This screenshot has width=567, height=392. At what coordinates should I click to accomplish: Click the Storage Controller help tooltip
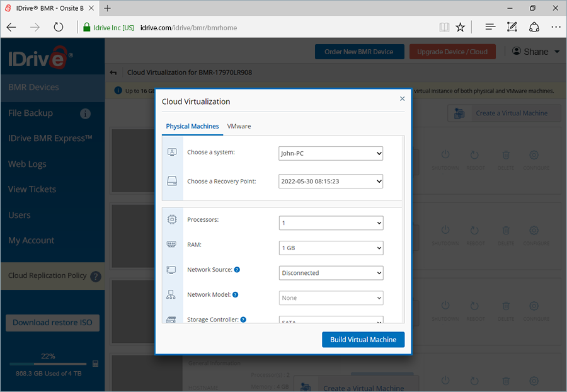[x=243, y=320]
